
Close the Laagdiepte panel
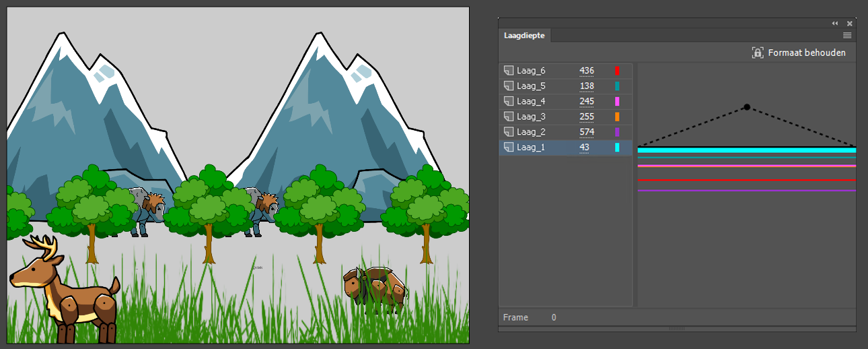[849, 23]
